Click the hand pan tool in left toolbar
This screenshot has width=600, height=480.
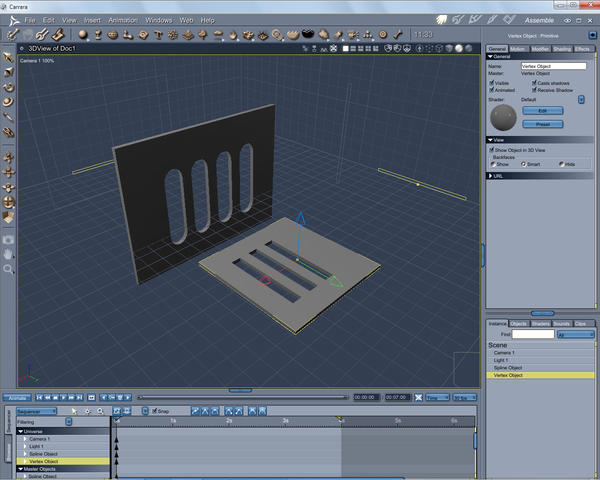(8, 254)
